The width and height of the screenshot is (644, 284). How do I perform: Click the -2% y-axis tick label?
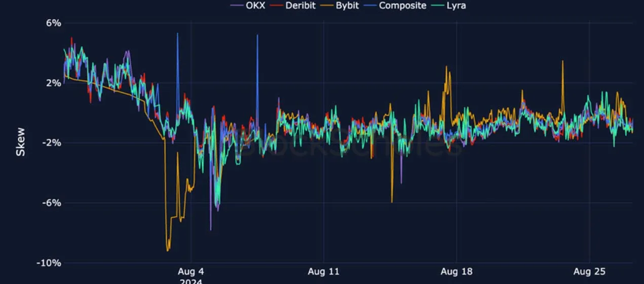pyautogui.click(x=53, y=143)
